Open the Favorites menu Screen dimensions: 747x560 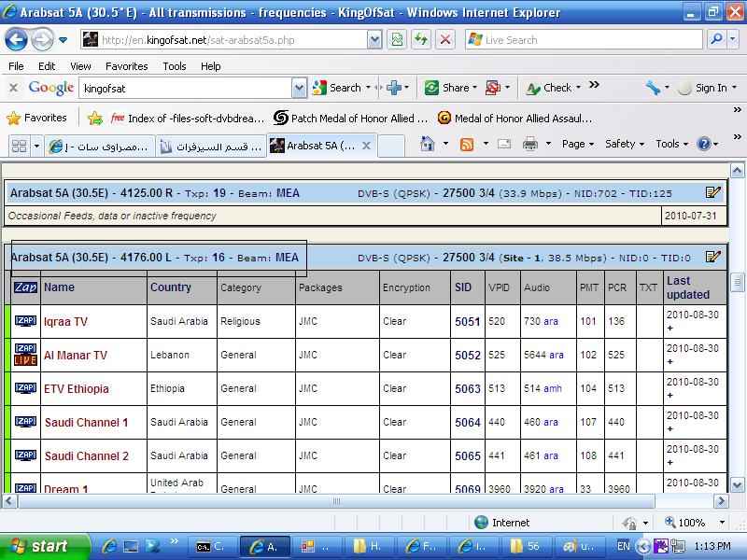[x=127, y=66]
